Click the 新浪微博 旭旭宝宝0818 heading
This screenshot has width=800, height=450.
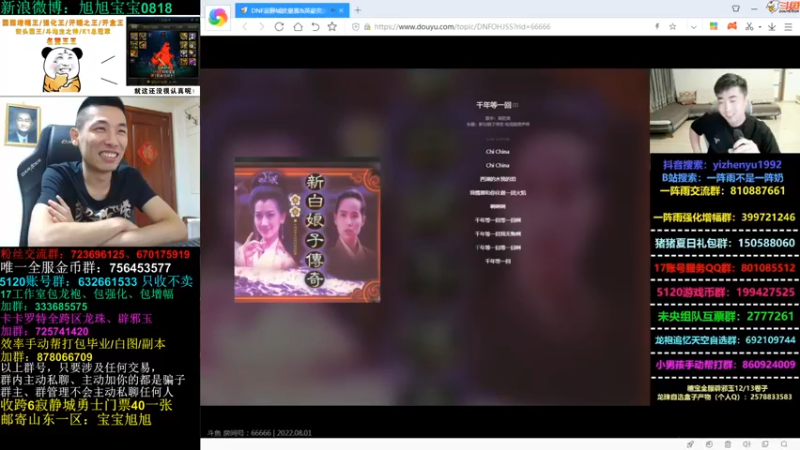(x=86, y=8)
